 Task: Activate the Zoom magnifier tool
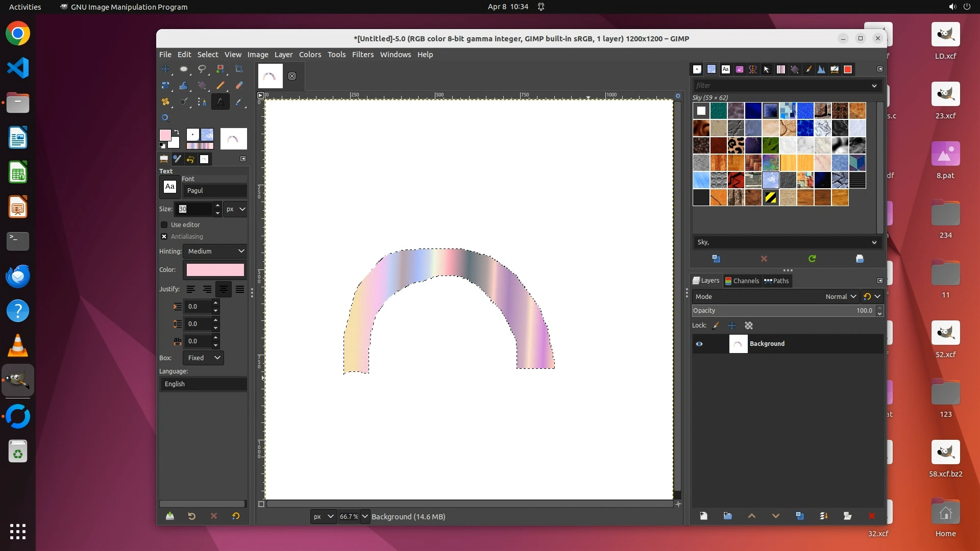[165, 118]
